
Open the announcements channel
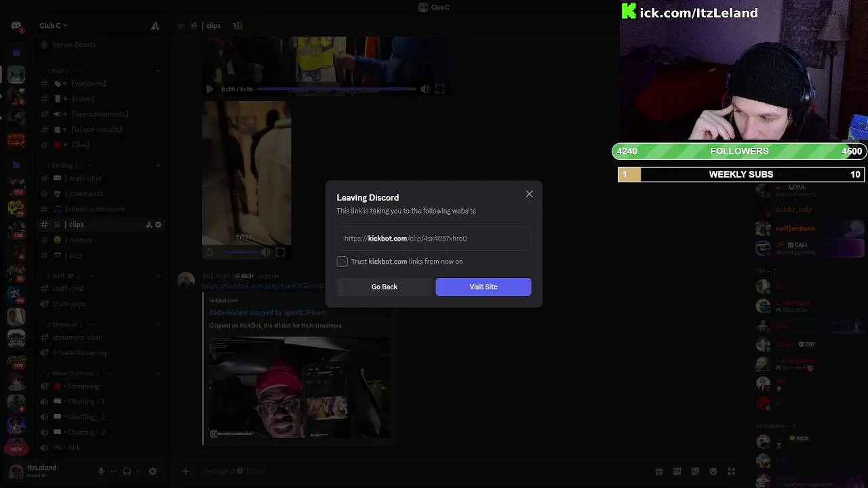pyautogui.click(x=101, y=115)
